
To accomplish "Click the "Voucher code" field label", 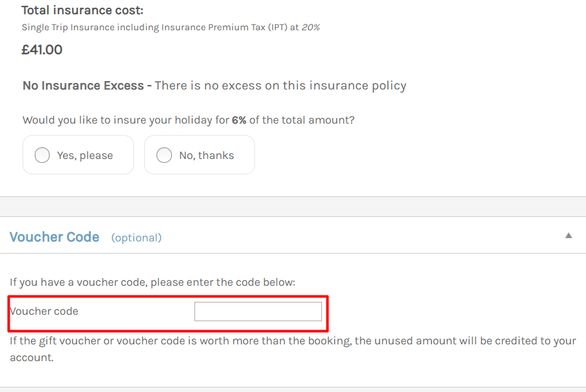I will (x=44, y=312).
